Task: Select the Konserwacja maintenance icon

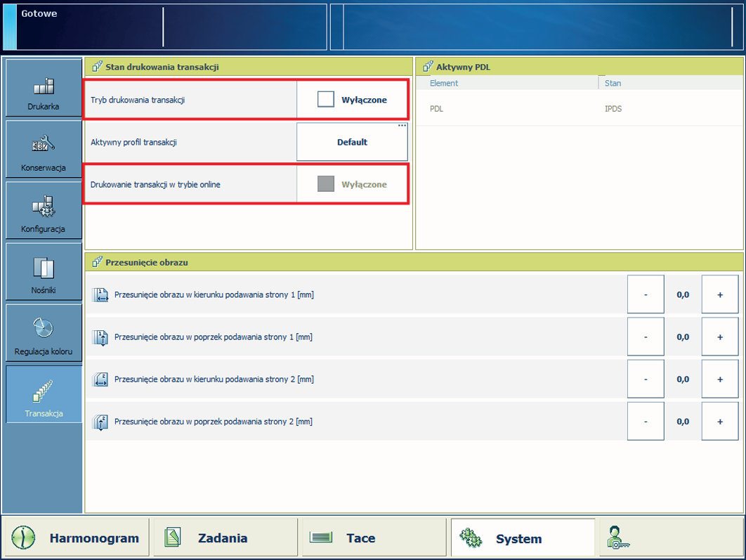Action: (x=44, y=145)
